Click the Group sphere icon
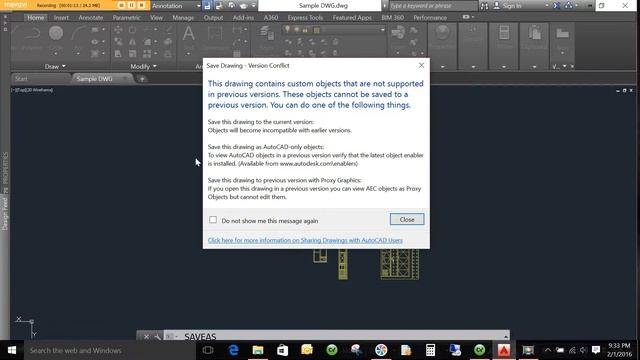 pyautogui.click(x=442, y=33)
